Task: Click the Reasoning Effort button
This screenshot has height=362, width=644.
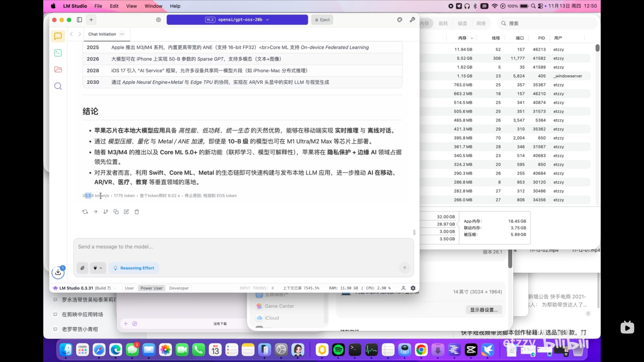Action: tap(134, 268)
